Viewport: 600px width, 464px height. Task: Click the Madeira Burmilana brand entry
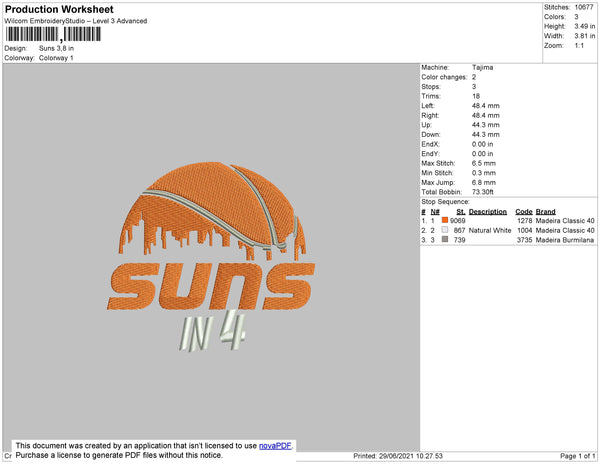pos(565,240)
